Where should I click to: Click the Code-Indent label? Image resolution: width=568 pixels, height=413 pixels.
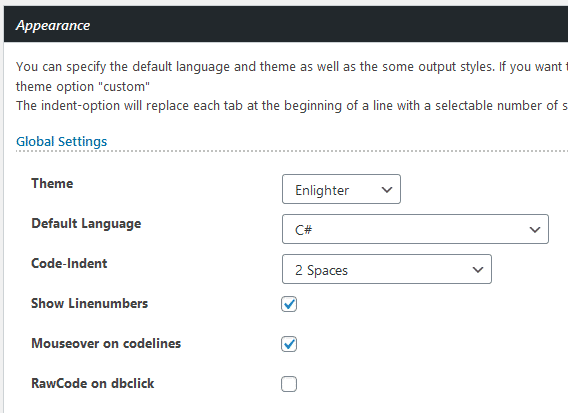coord(69,263)
